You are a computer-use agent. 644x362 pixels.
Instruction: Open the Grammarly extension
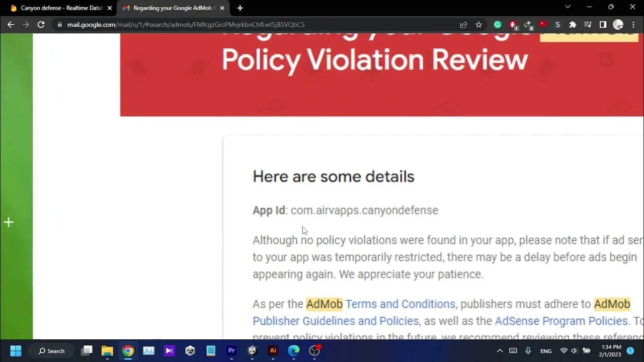497,24
